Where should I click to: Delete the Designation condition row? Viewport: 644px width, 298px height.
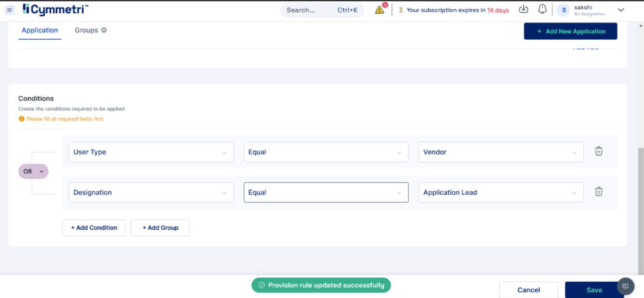click(599, 192)
